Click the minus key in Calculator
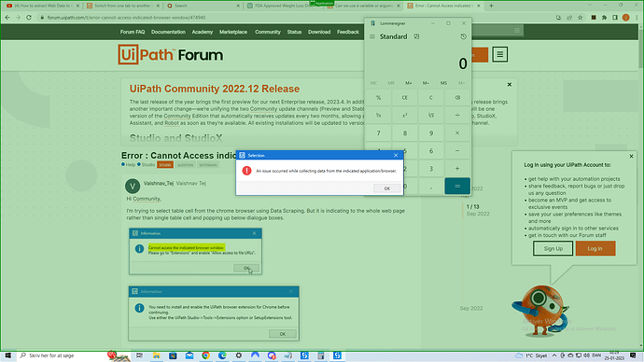Image resolution: width=644 pixels, height=362 pixels. pos(457,150)
